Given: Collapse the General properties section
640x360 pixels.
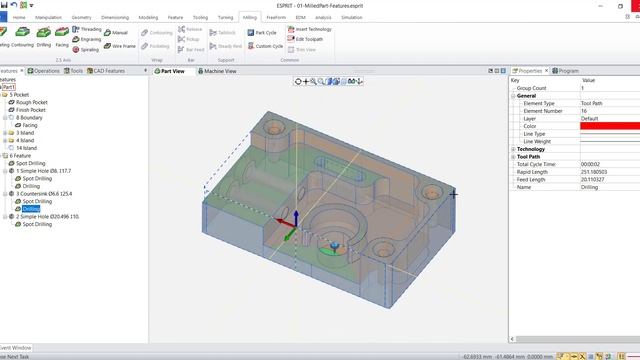Looking at the screenshot, I should pyautogui.click(x=513, y=96).
